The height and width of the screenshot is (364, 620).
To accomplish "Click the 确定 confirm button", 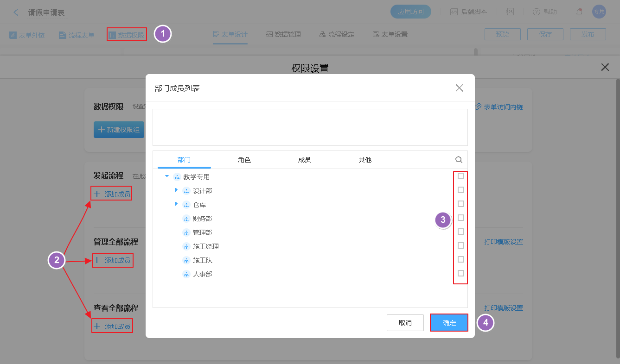I will [449, 323].
